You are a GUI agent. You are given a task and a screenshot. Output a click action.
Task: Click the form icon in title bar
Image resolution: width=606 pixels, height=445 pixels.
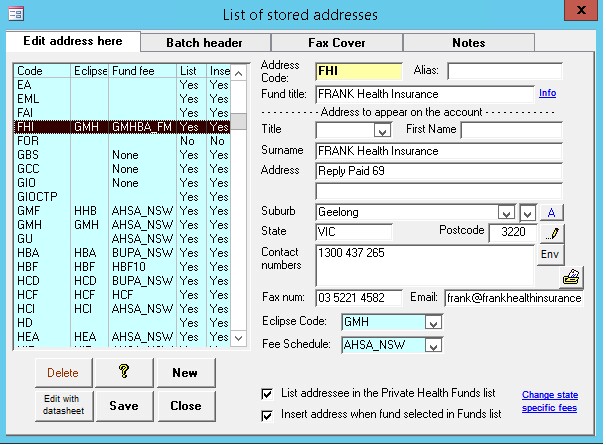pos(16,15)
